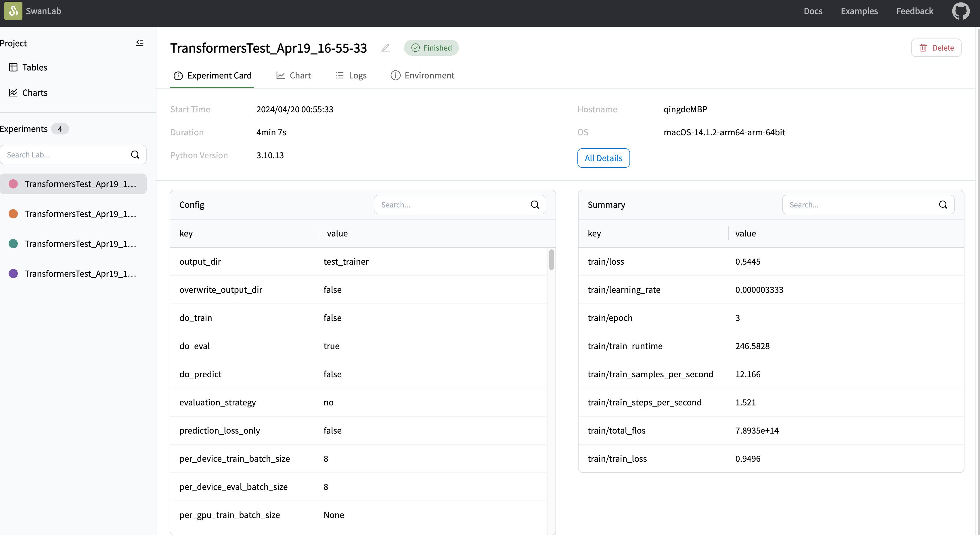Switch to the Environment tab

click(422, 75)
